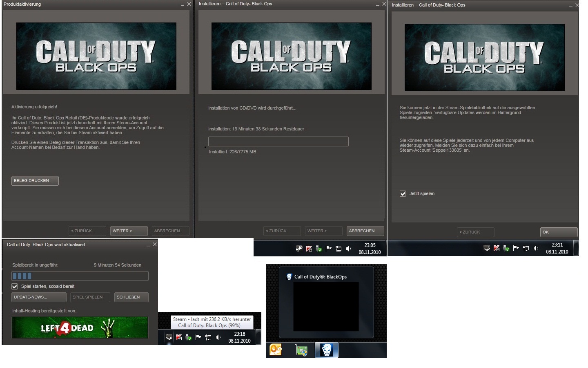Image resolution: width=588 pixels, height=368 pixels.
Task: Toggle 'Spiel starten, sobald bereit' checkbox
Action: [15, 286]
